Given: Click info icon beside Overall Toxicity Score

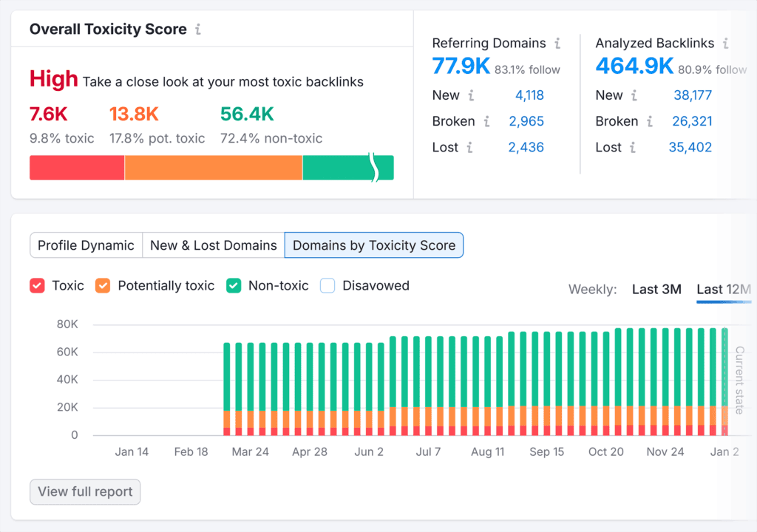Looking at the screenshot, I should 198,30.
